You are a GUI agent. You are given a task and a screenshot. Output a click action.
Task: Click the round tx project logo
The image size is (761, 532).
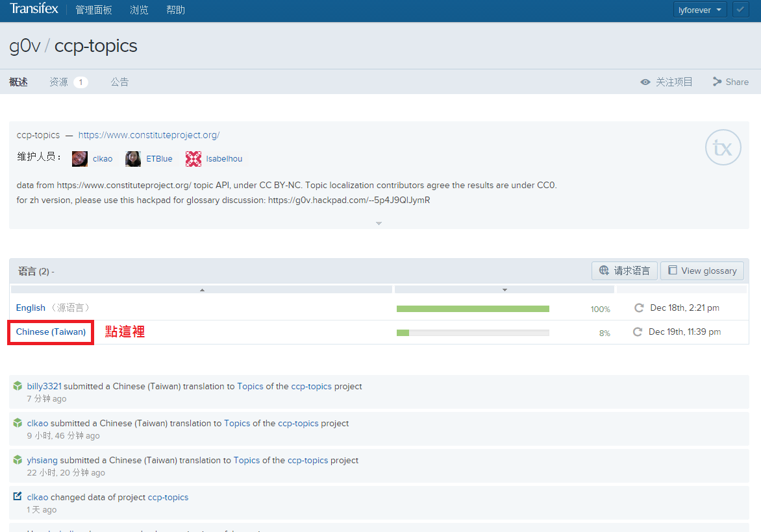tap(723, 149)
